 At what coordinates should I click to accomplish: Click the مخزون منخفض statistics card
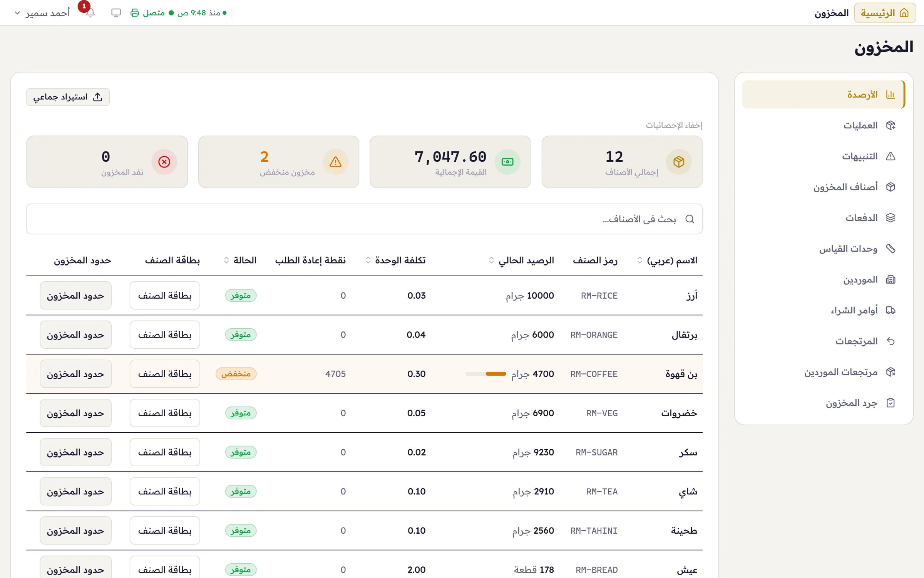click(x=279, y=162)
